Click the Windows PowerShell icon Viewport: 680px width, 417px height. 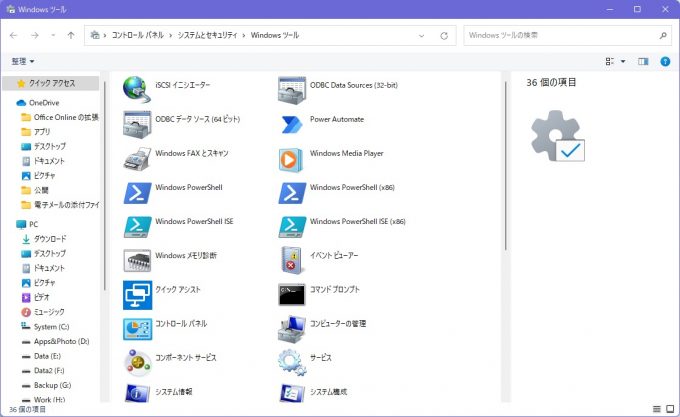137,193
